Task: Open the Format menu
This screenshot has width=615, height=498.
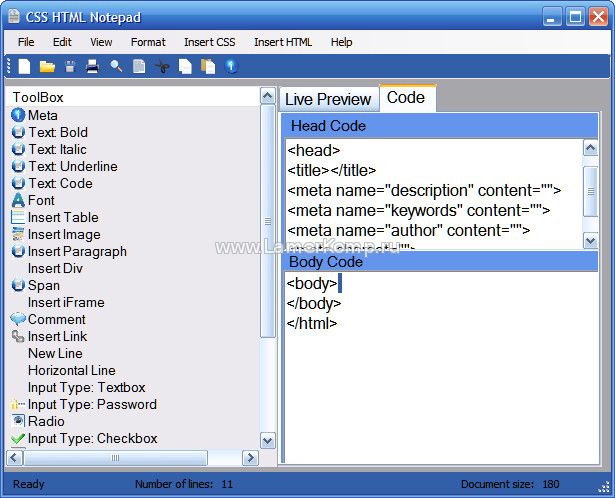Action: tap(148, 42)
